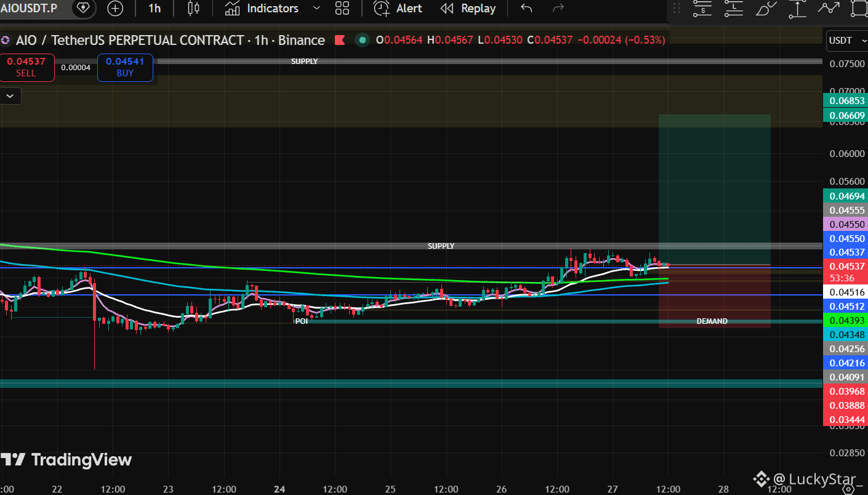Click the 0.03444 red price label
The height and width of the screenshot is (495, 868).
coord(847,420)
